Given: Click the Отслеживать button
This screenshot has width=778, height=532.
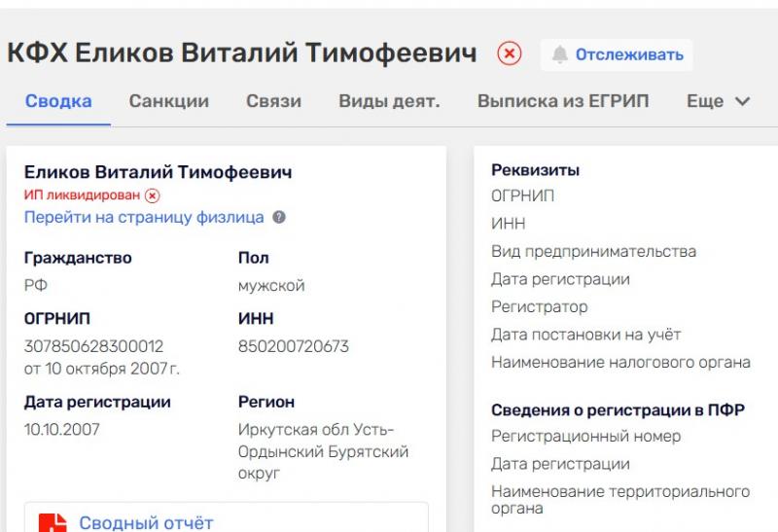Looking at the screenshot, I should (617, 54).
